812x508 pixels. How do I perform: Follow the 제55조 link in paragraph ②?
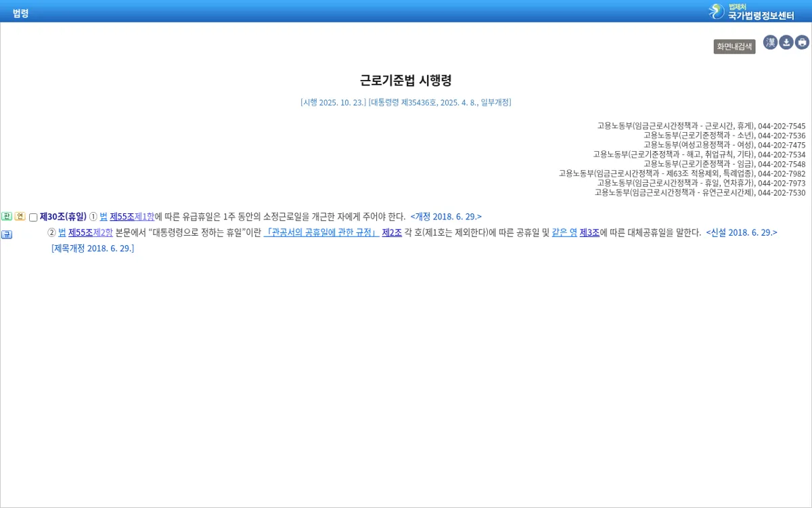point(81,232)
